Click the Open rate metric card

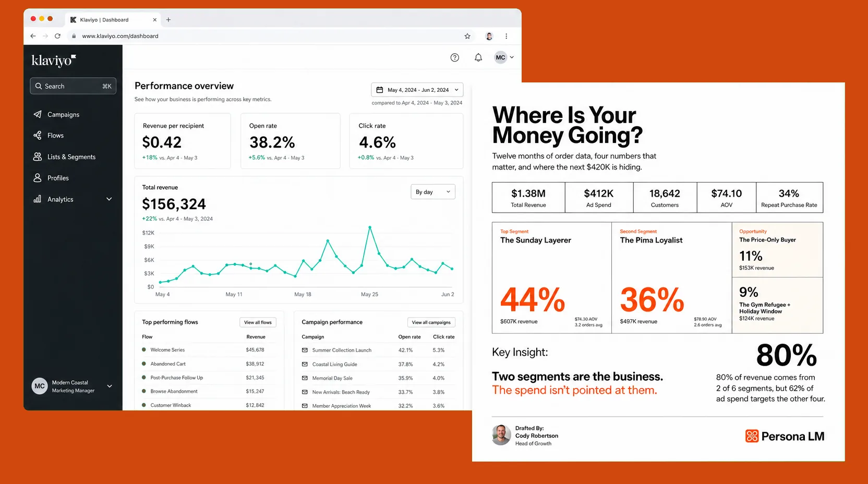pos(291,141)
